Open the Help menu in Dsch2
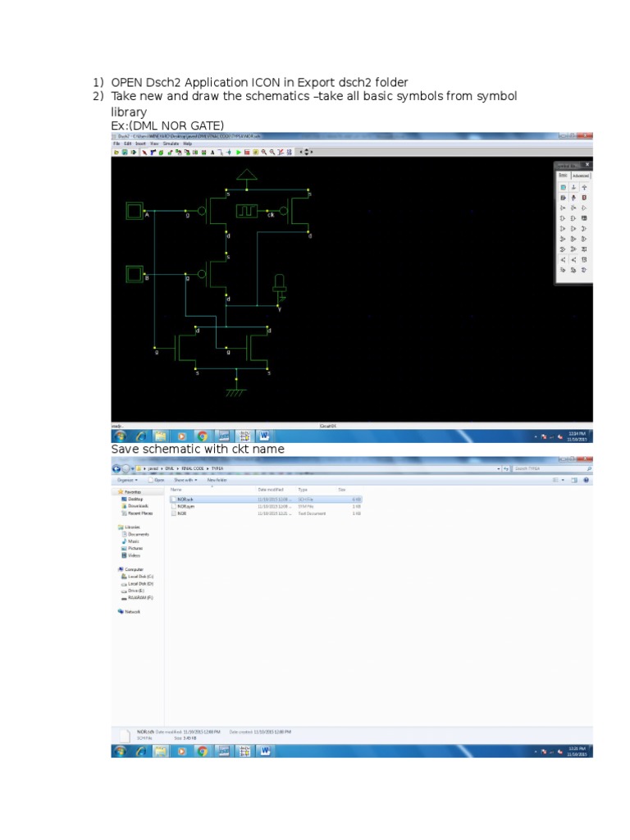This screenshot has width=630, height=840. click(188, 144)
